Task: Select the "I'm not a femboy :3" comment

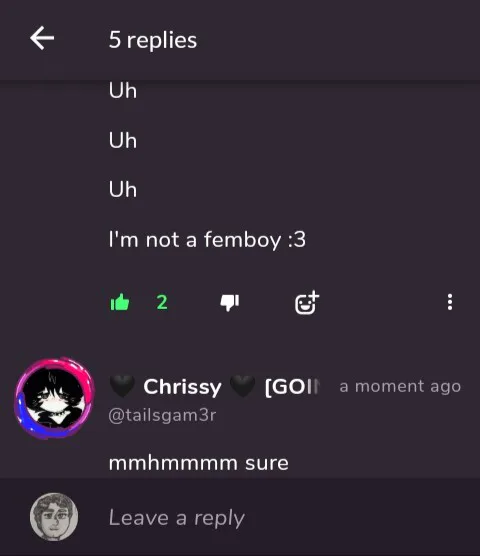Action: [x=207, y=240]
